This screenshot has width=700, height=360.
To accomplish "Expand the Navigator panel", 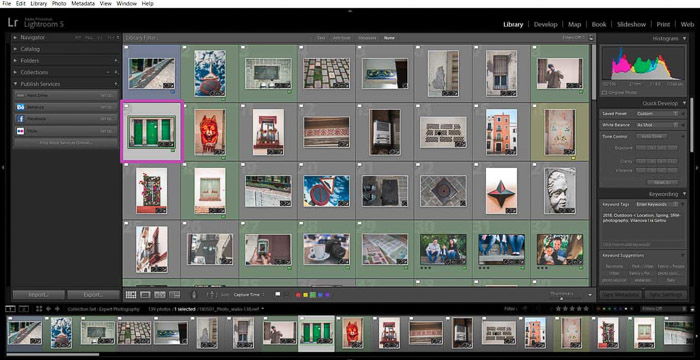I will [15, 38].
